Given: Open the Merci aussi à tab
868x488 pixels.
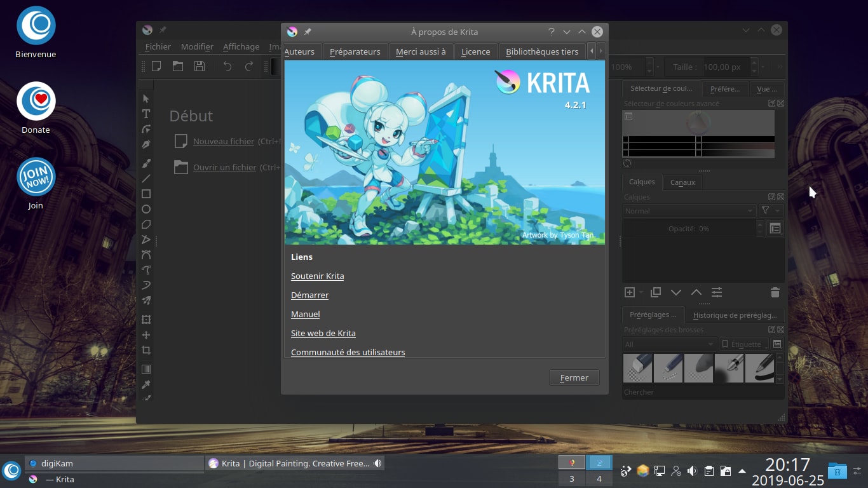Looking at the screenshot, I should pos(421,51).
